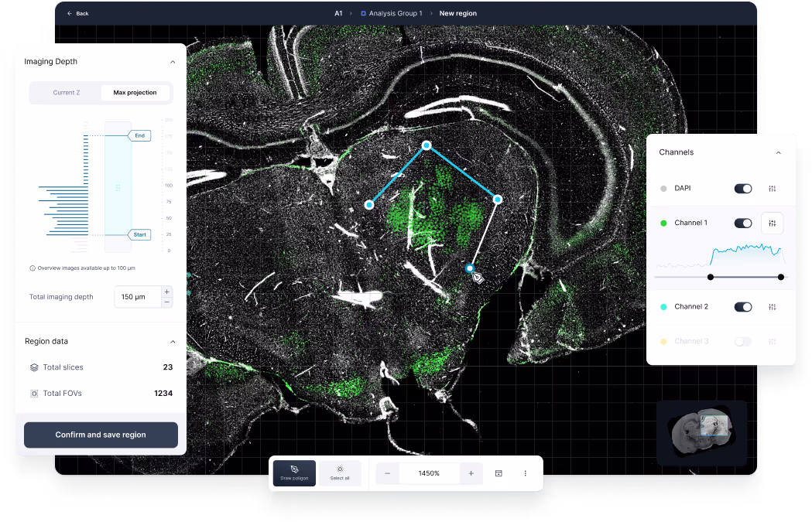Click the brain overview minimap thumbnail
Image resolution: width=812 pixels, height=522 pixels.
[x=702, y=434]
